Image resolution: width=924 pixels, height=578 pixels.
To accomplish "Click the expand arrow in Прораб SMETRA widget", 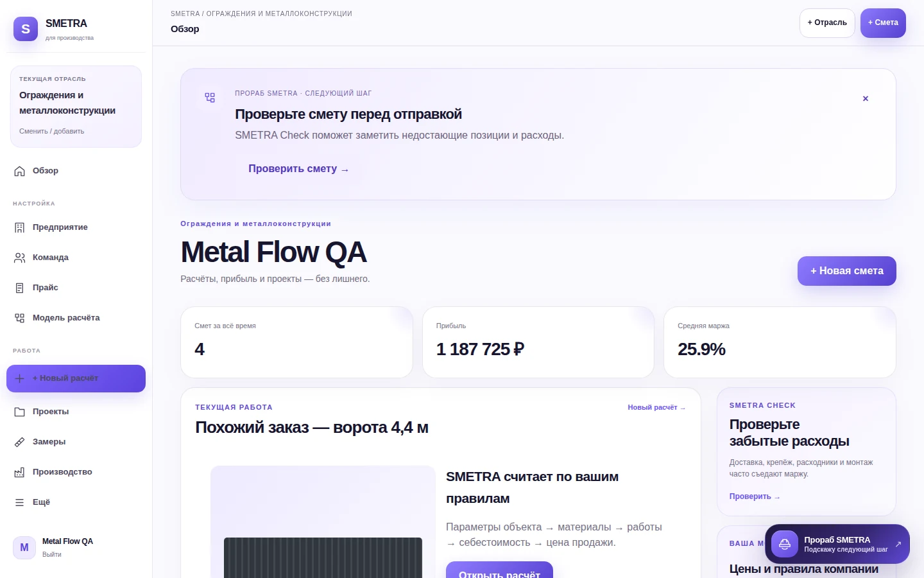I will tap(898, 544).
